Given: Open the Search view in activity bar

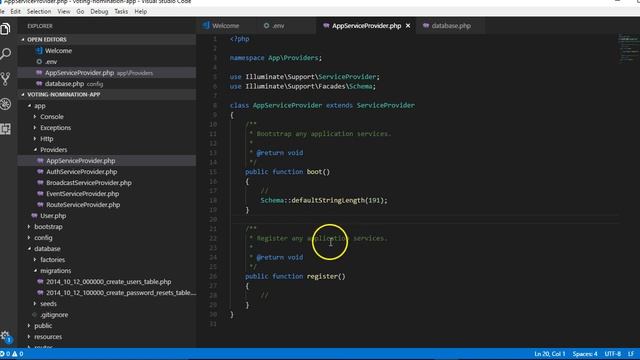Looking at the screenshot, I should [x=5, y=53].
